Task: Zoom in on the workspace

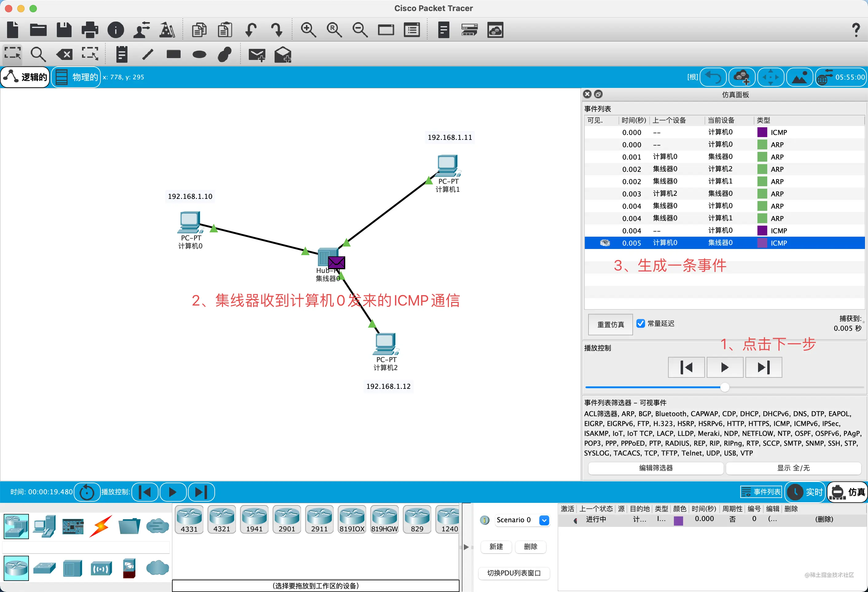Action: pyautogui.click(x=308, y=30)
